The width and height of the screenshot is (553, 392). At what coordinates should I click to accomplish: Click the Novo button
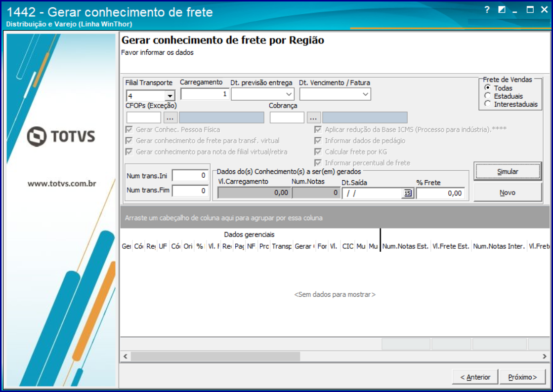click(508, 193)
